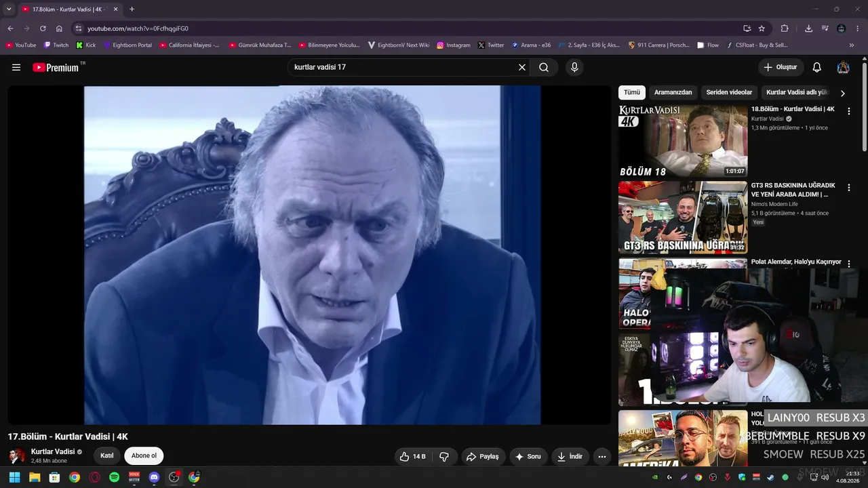Reload the page with the refresh icon
This screenshot has width=868, height=488.
click(43, 28)
